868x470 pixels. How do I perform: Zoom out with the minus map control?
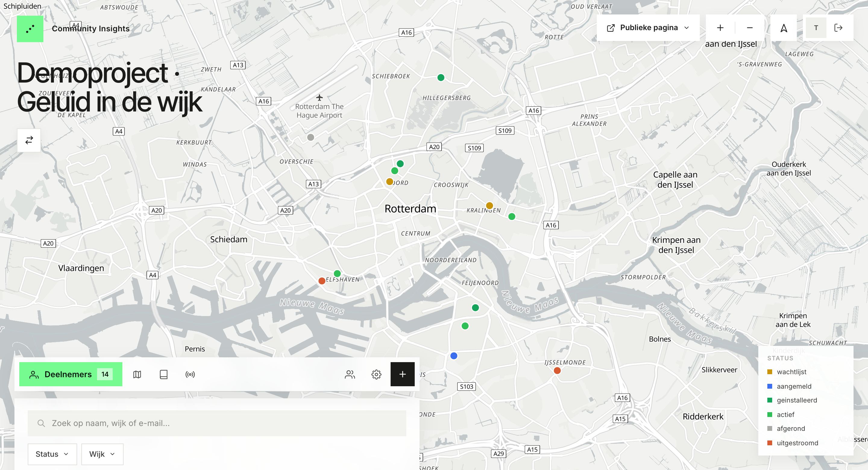750,28
